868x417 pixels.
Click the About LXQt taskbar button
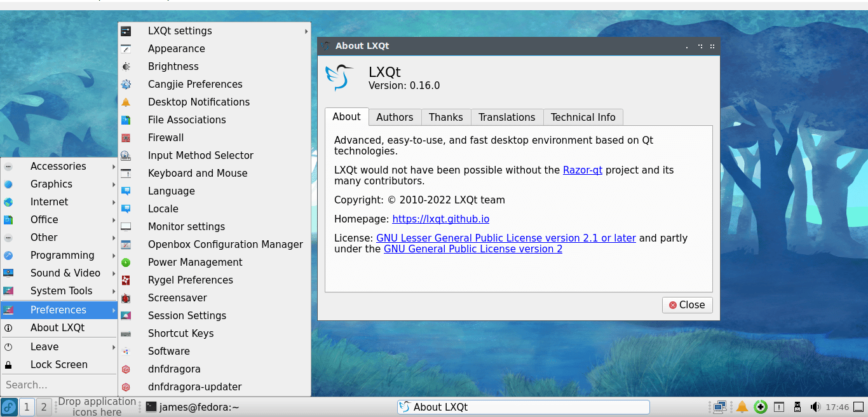point(524,407)
